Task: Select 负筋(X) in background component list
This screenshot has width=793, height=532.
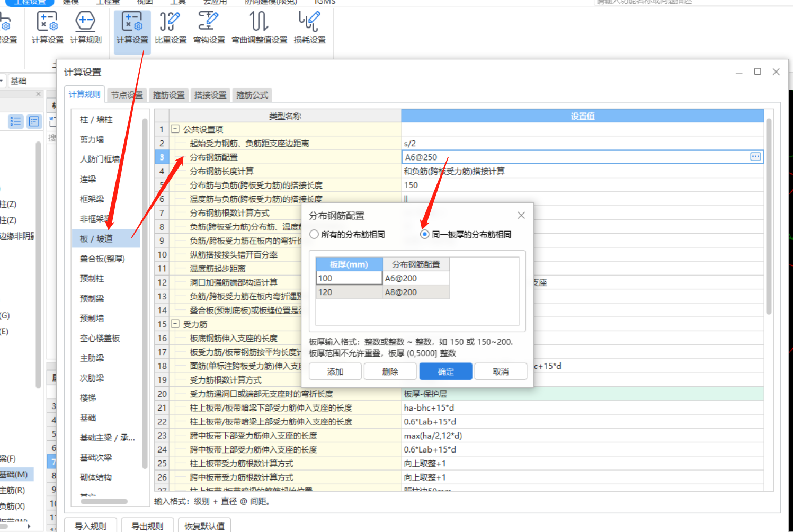Action: coord(13,506)
